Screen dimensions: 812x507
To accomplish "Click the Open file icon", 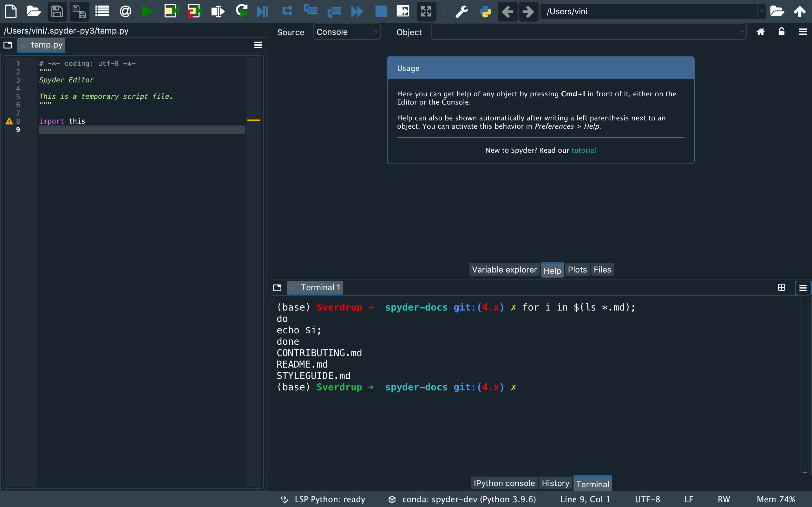I will coord(33,10).
